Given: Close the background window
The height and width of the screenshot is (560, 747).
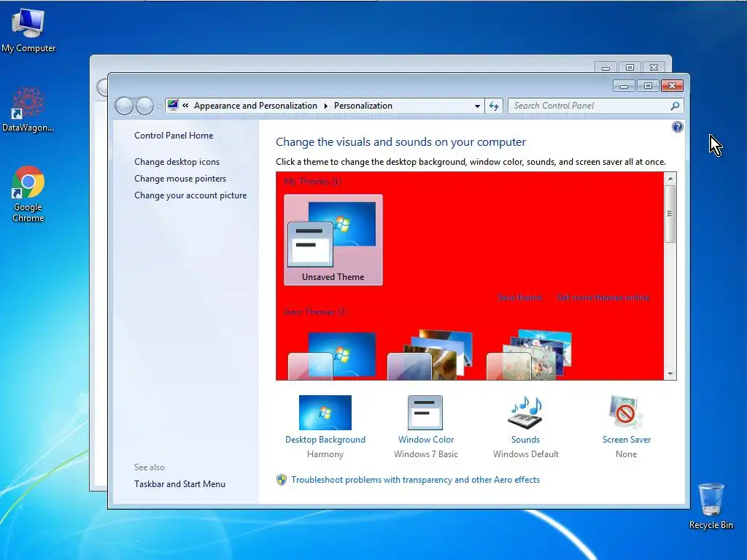Looking at the screenshot, I should 654,68.
